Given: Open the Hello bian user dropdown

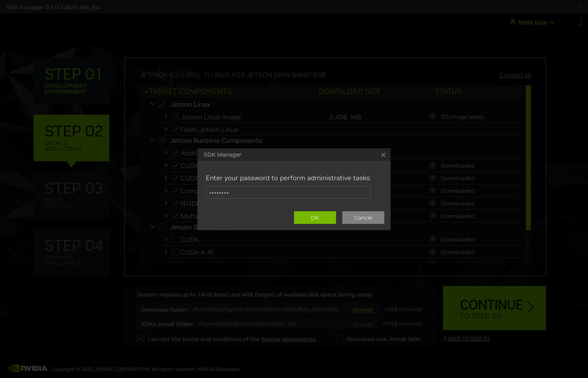Looking at the screenshot, I should 533,23.
